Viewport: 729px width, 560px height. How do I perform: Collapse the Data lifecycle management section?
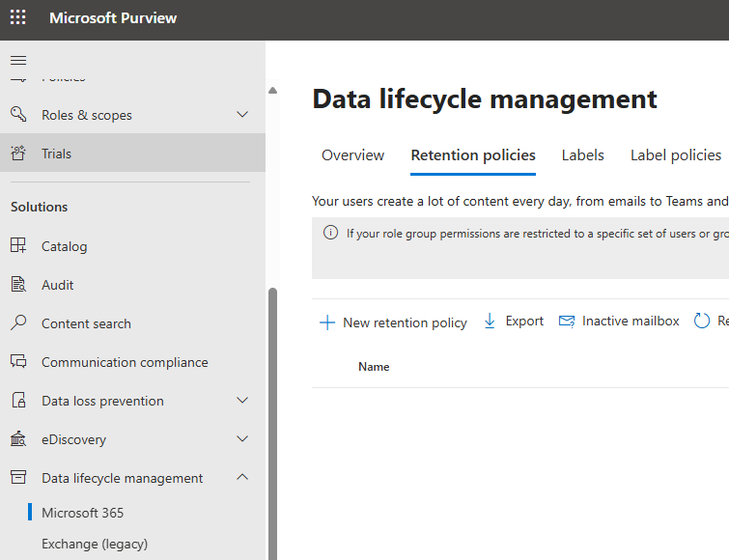point(242,478)
